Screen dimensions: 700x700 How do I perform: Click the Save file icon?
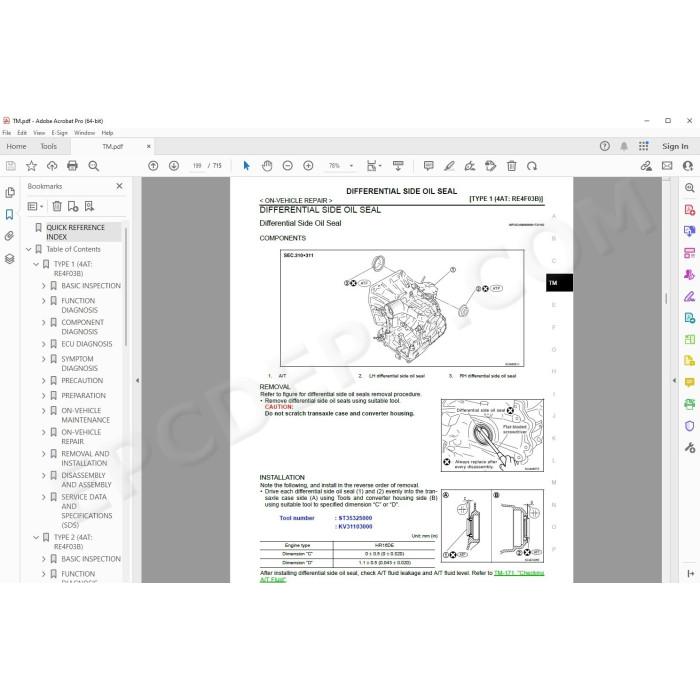(x=11, y=166)
